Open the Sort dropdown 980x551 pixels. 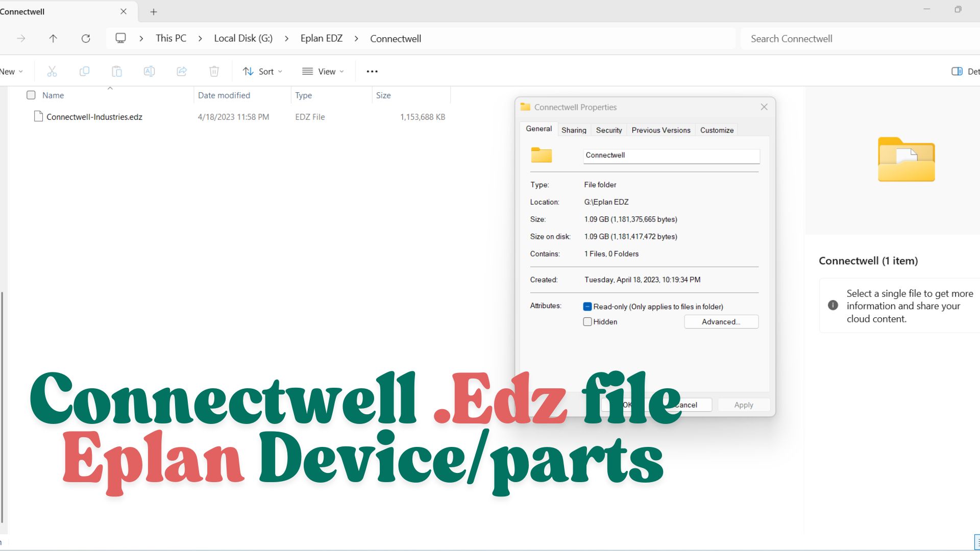pyautogui.click(x=262, y=71)
